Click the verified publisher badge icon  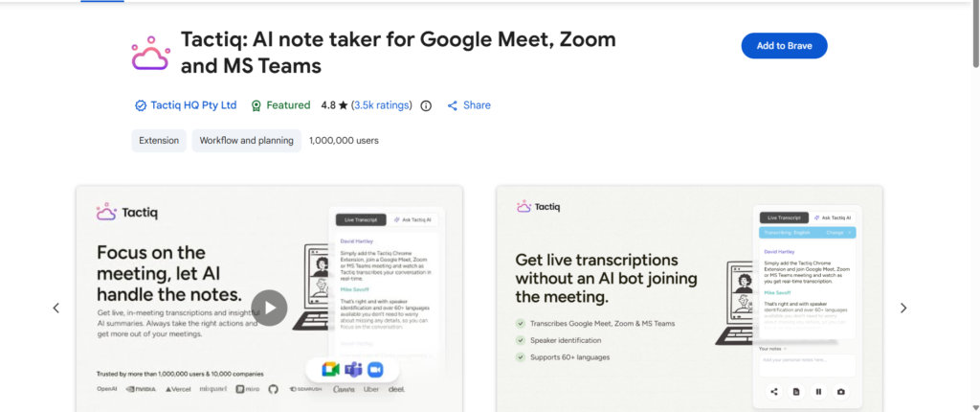141,105
